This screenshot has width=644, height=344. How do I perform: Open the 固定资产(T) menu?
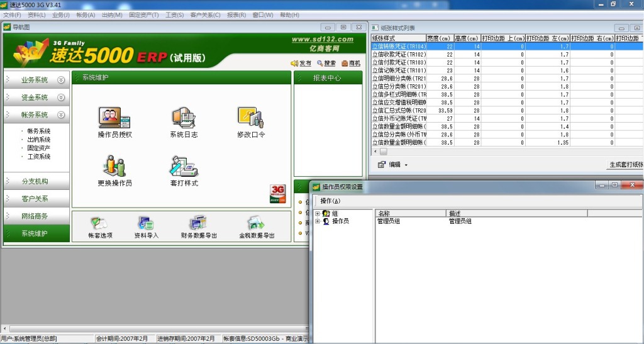point(144,14)
